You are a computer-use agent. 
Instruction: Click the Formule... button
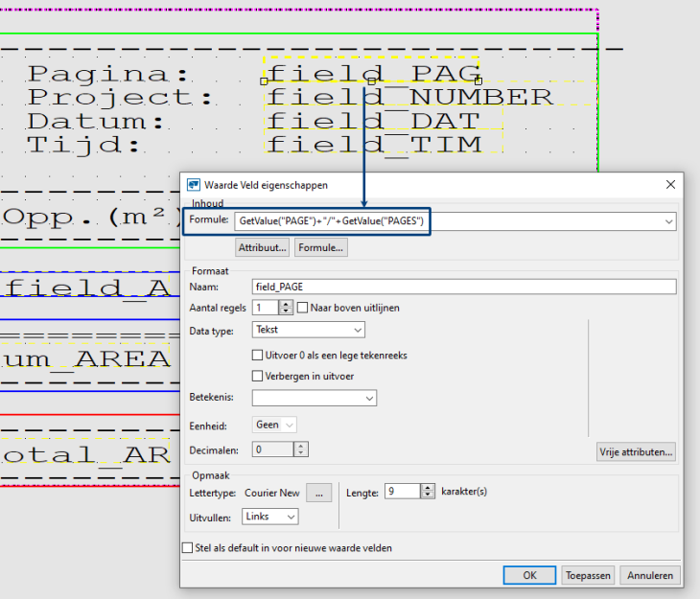click(321, 247)
